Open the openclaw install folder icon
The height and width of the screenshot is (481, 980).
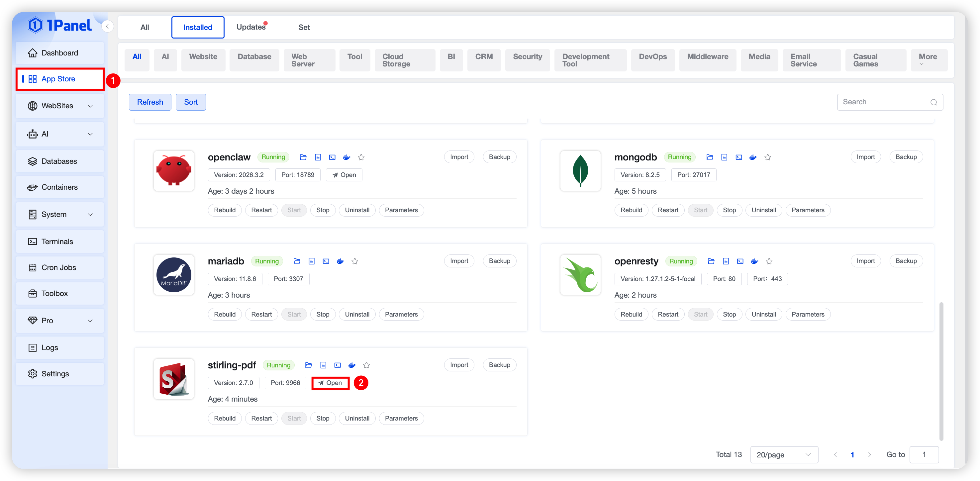[303, 157]
